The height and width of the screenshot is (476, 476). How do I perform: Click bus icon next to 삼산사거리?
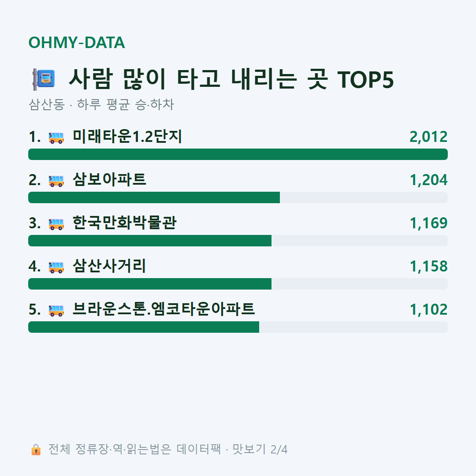[56, 267]
